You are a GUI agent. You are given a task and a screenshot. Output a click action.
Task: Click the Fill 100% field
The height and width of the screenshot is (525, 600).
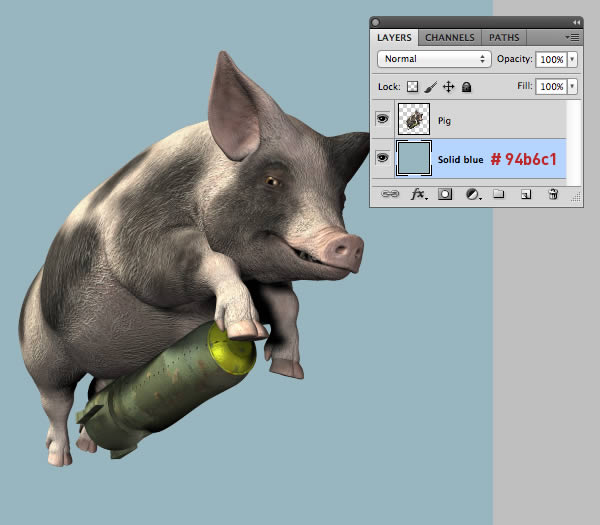(551, 86)
